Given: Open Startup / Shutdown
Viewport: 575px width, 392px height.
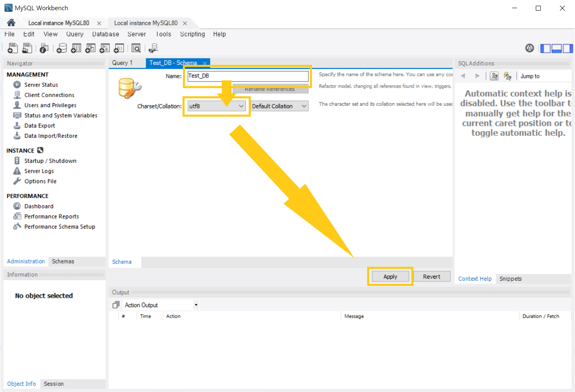Looking at the screenshot, I should (x=50, y=161).
